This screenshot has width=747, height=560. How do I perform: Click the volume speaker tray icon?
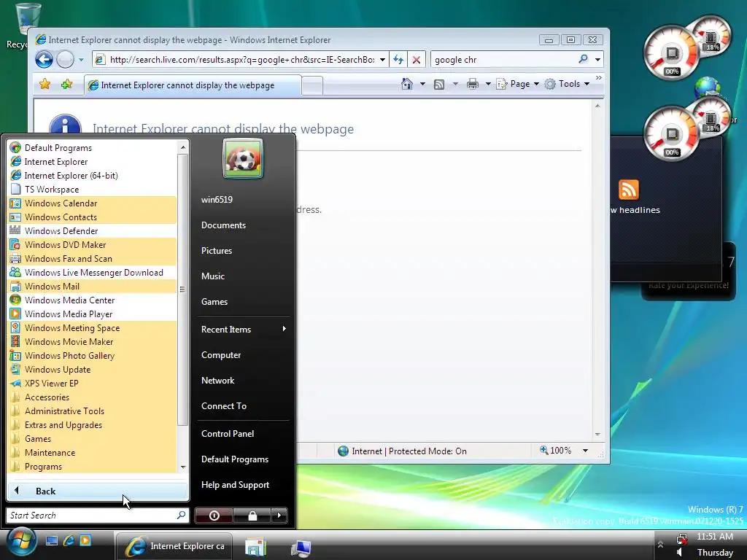pos(680,553)
